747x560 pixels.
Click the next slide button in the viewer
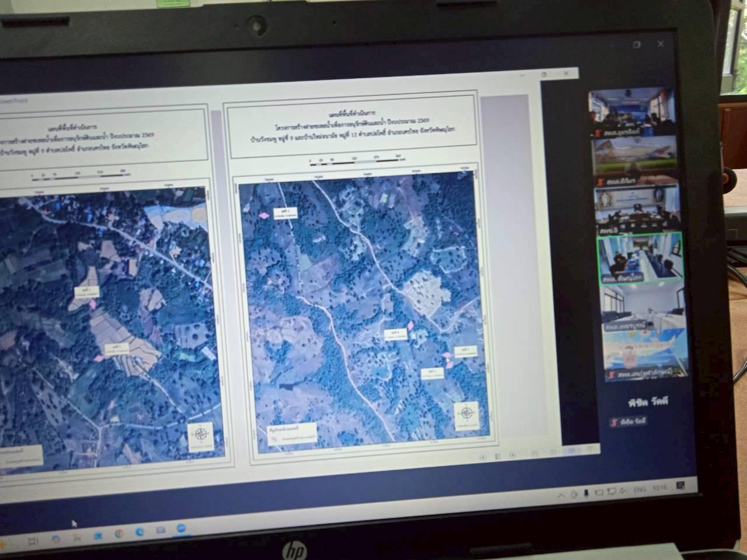(x=512, y=455)
